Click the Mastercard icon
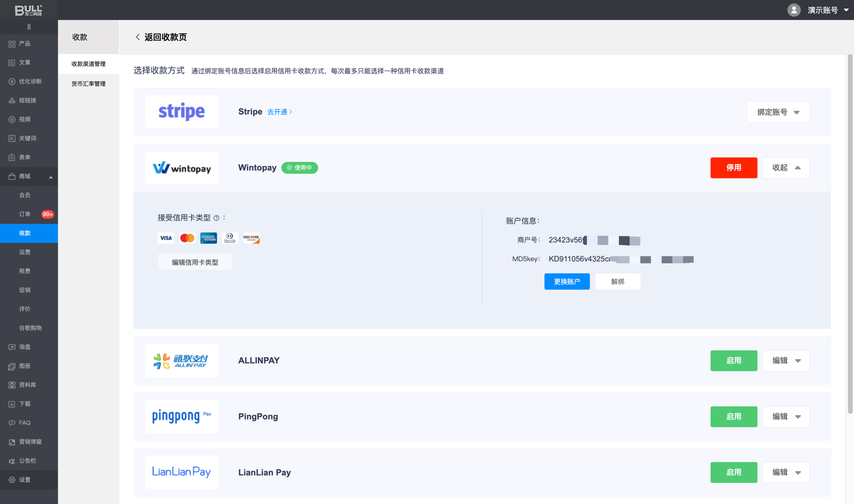This screenshot has width=854, height=504. pyautogui.click(x=187, y=238)
